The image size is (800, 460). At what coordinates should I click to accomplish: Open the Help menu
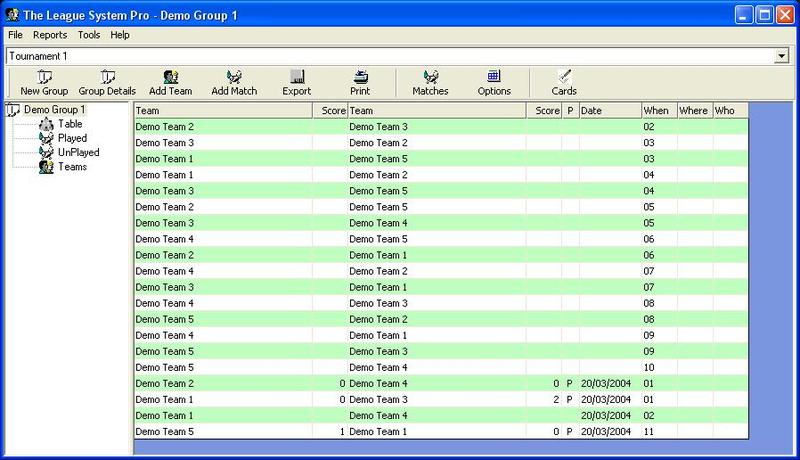point(120,35)
